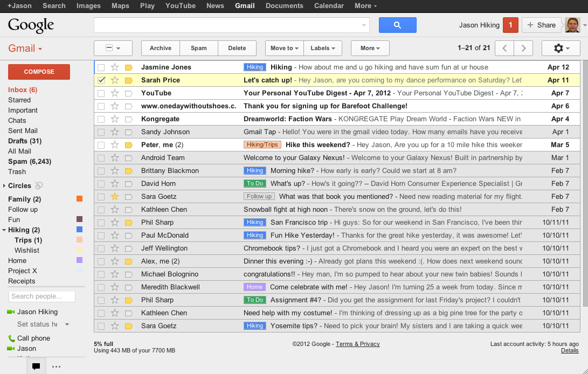
Task: Toggle importance marker on Brittany Blackmon email
Action: click(x=129, y=171)
